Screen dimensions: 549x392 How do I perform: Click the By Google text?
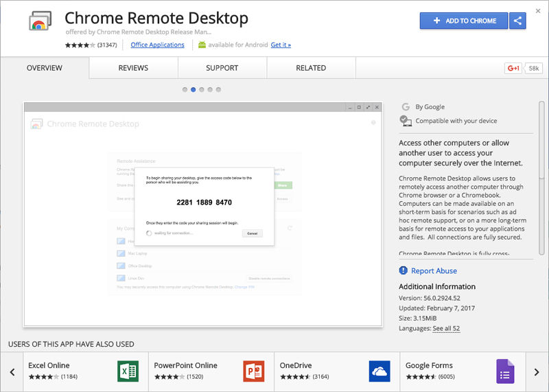coord(430,107)
